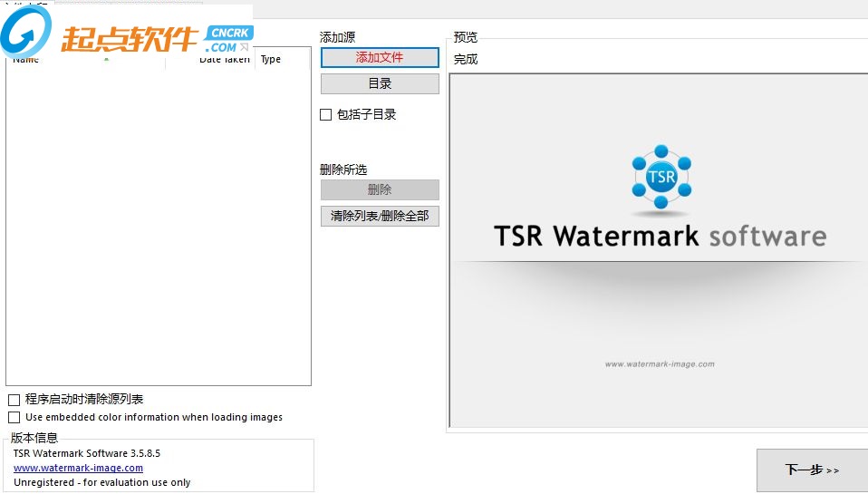Select the TSR Watermark Software 3.5.8.5 text
Viewport: 868px width, 494px height.
[x=87, y=453]
